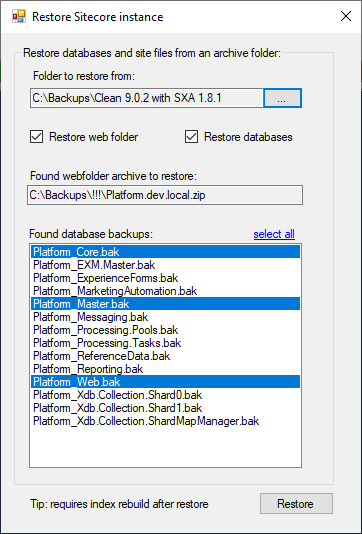Screen dimensions: 362x534
Task: Open folder browser with the ... button
Action: [282, 98]
